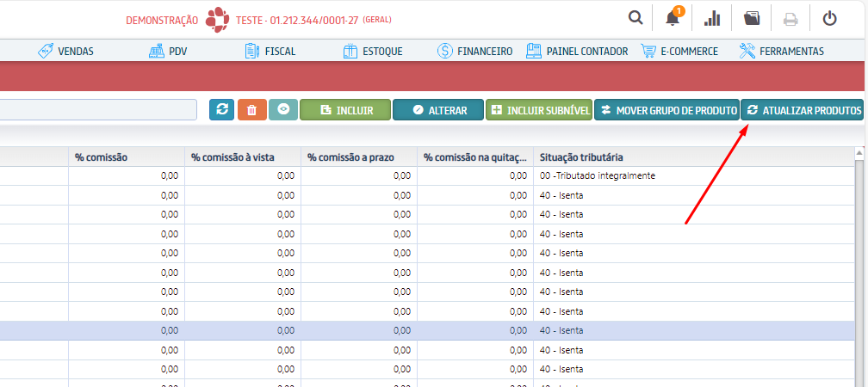
Task: Expand the Estoque menu
Action: coord(372,52)
